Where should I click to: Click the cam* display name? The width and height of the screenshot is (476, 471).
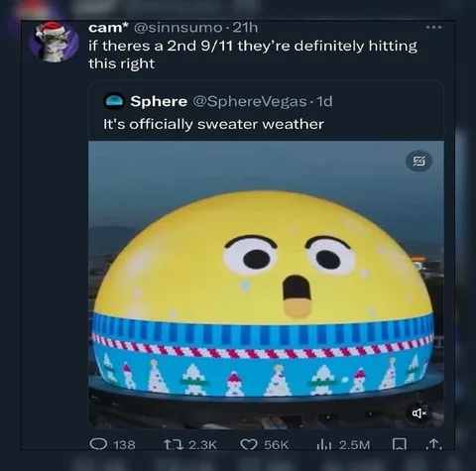click(x=108, y=28)
